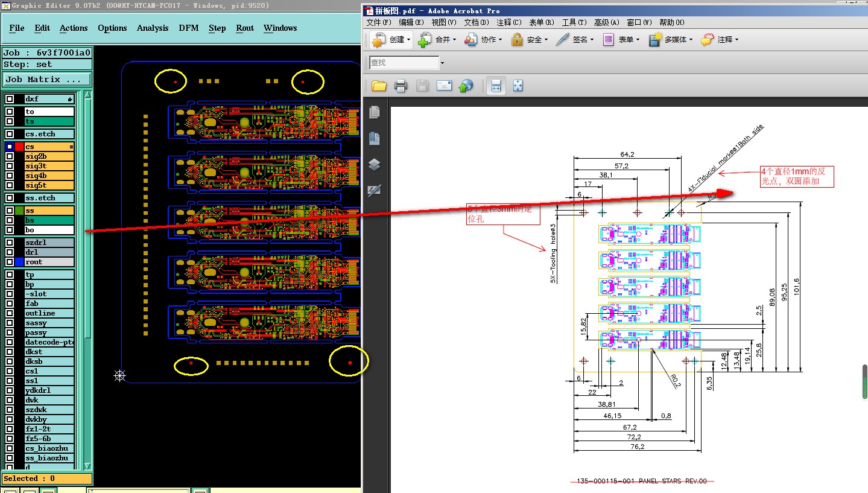
Task: Click the email envelope icon
Action: point(444,86)
